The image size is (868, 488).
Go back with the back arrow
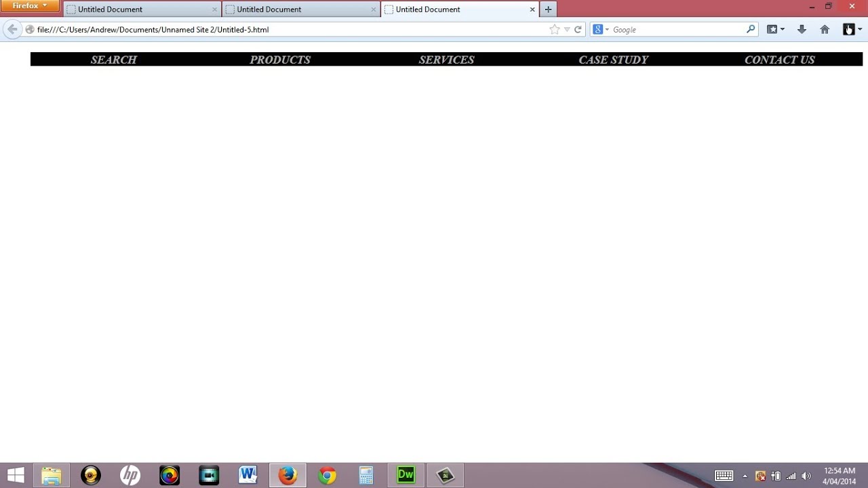tap(12, 29)
